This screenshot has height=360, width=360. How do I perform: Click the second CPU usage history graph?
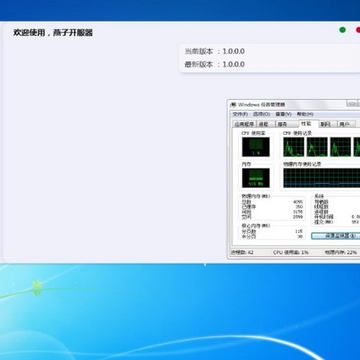(317, 147)
